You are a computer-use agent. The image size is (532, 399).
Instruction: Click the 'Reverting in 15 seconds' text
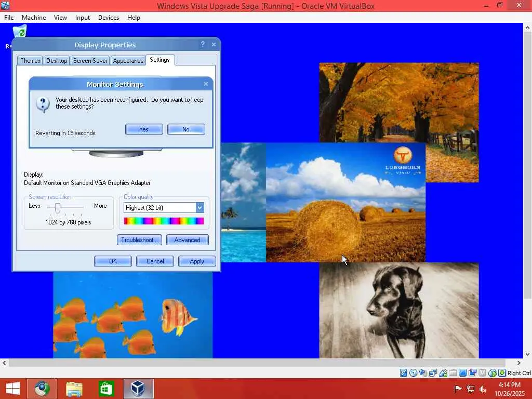coord(65,133)
